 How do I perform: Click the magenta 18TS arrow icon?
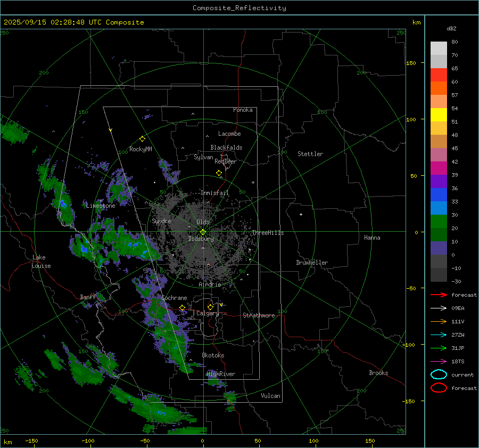click(439, 362)
